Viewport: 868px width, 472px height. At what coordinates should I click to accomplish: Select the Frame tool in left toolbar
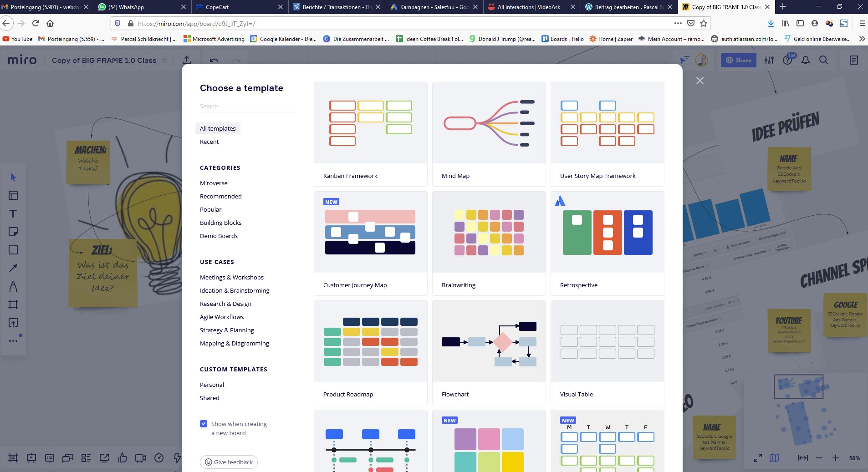pyautogui.click(x=13, y=305)
